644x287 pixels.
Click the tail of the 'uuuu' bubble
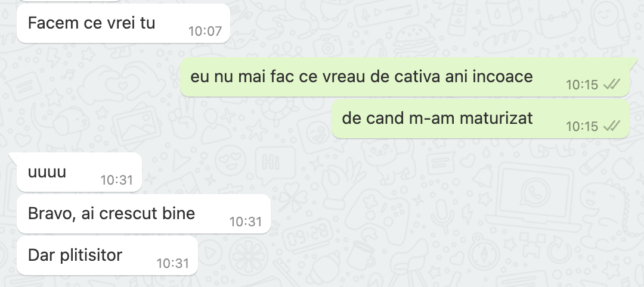13,157
